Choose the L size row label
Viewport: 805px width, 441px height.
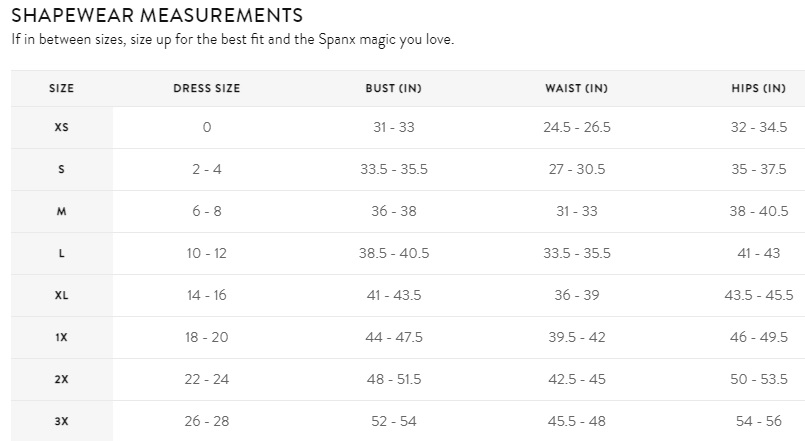62,254
